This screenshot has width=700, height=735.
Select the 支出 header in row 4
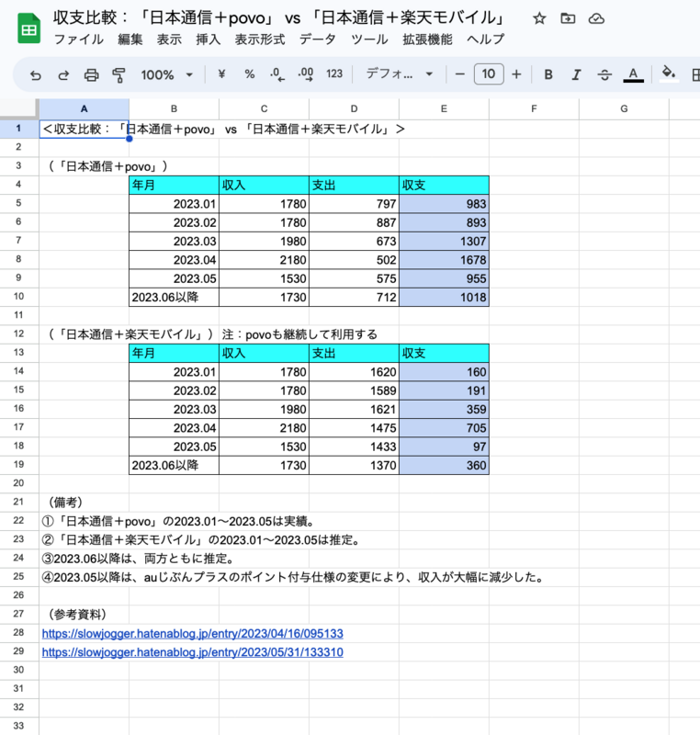pyautogui.click(x=354, y=186)
